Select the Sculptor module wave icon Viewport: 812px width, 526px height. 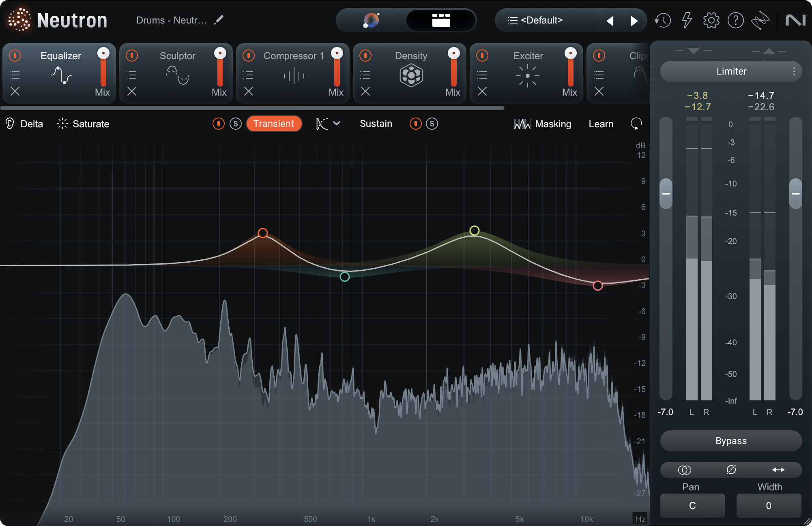[x=176, y=75]
